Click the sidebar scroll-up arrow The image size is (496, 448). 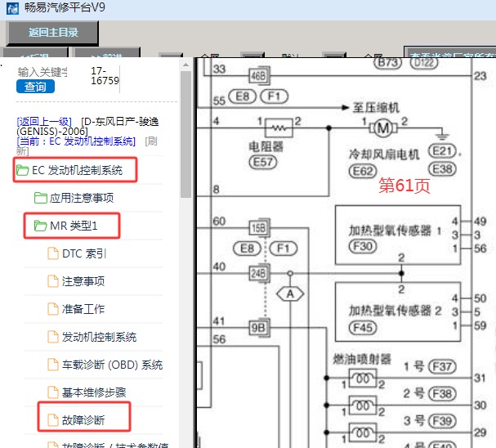(185, 65)
